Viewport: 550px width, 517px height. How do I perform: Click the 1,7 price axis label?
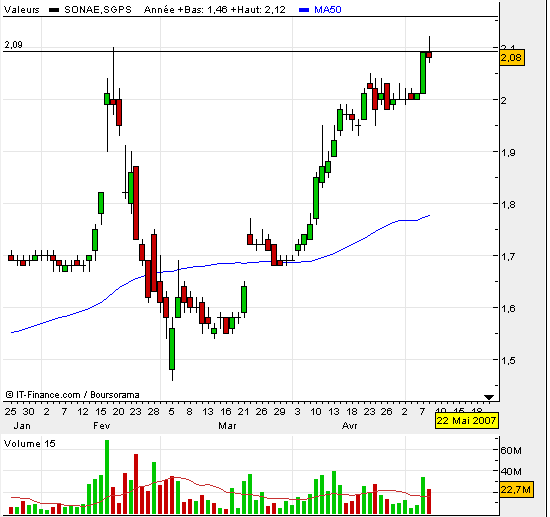508,256
